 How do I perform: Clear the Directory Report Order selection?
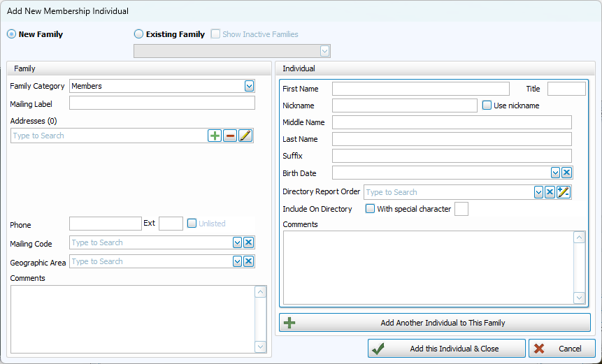click(x=550, y=192)
